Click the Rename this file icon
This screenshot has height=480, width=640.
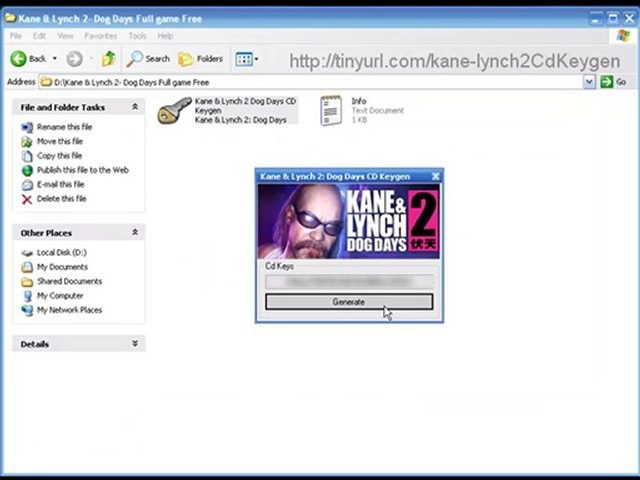pos(27,127)
